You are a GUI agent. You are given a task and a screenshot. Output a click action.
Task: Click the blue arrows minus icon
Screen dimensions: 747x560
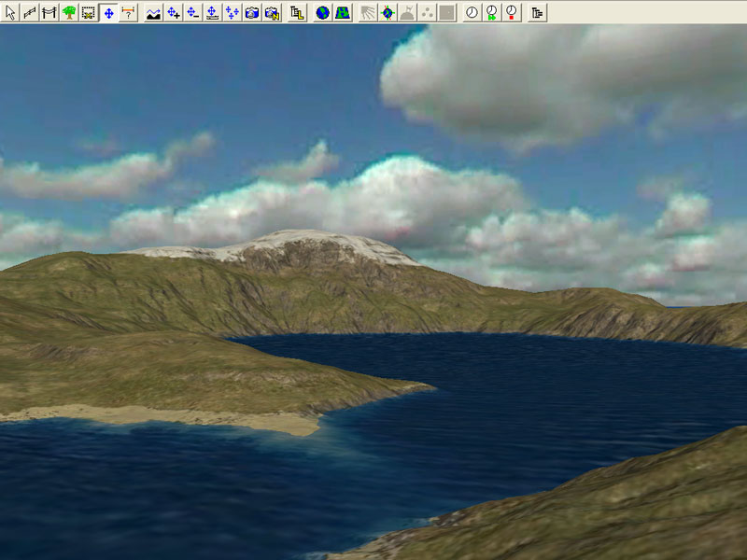(x=193, y=12)
